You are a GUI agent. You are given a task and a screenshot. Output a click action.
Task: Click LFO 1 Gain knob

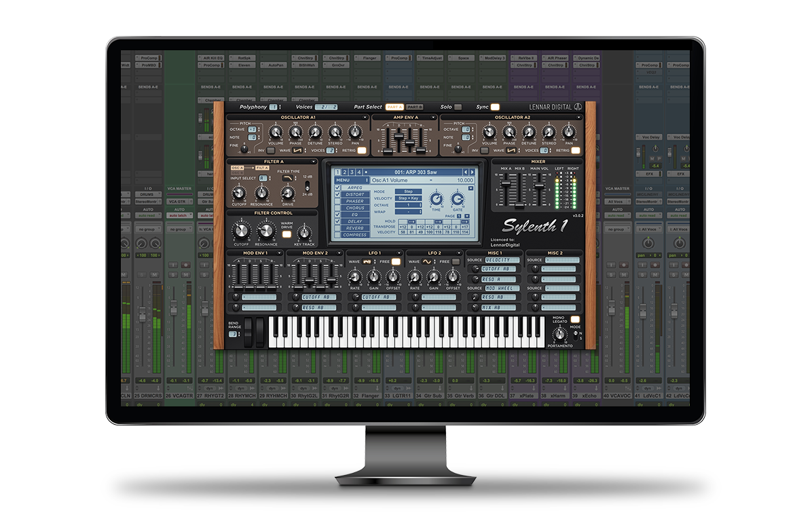[x=374, y=278]
